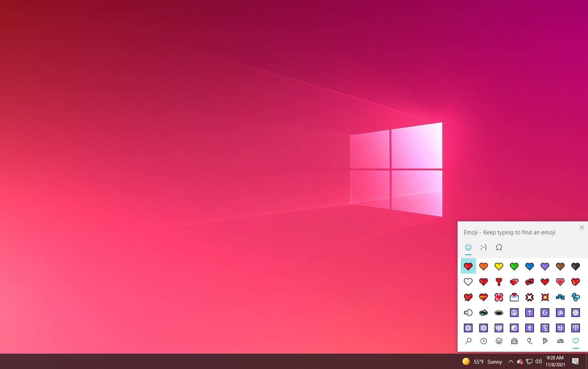The width and height of the screenshot is (588, 369).
Task: Pick the wheel of dharma emoji
Action: [x=576, y=313]
